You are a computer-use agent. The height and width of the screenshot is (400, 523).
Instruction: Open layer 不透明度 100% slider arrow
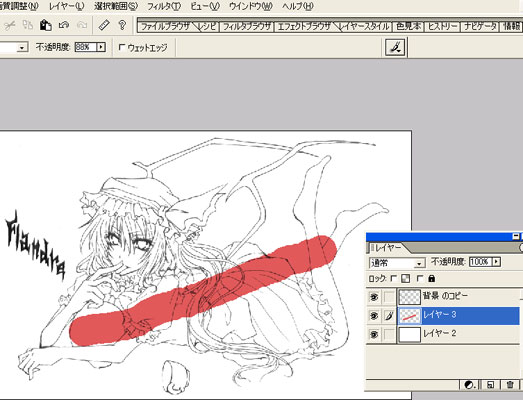click(x=496, y=262)
